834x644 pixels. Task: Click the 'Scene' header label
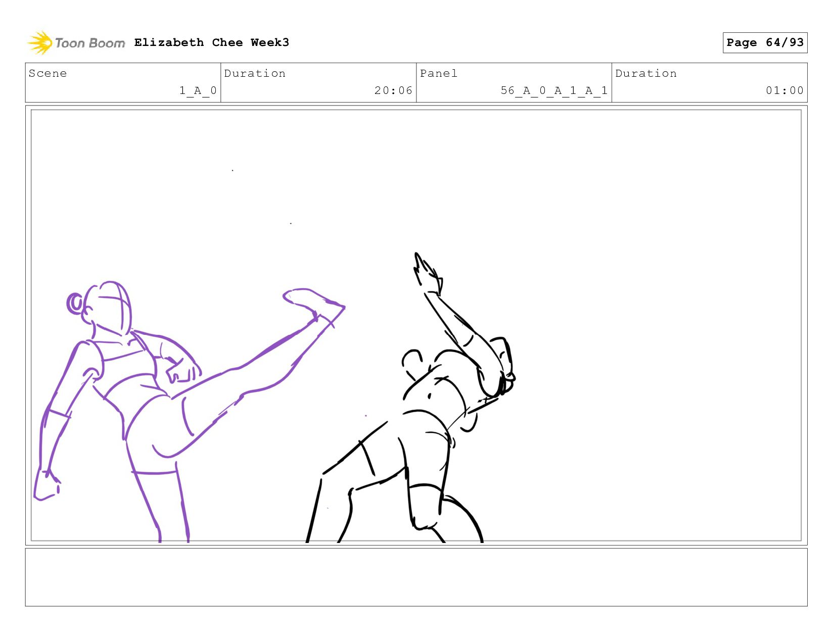pos(48,73)
